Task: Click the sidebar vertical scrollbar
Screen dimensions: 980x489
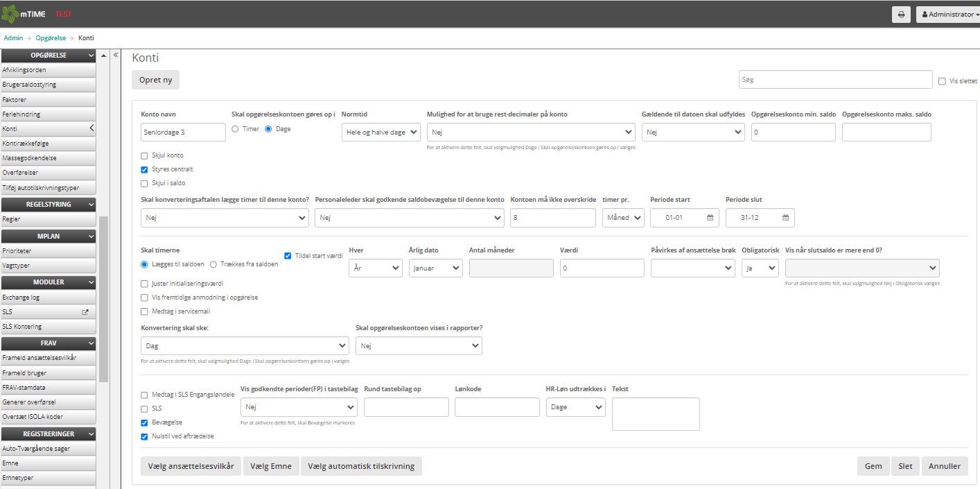Action: [104, 298]
